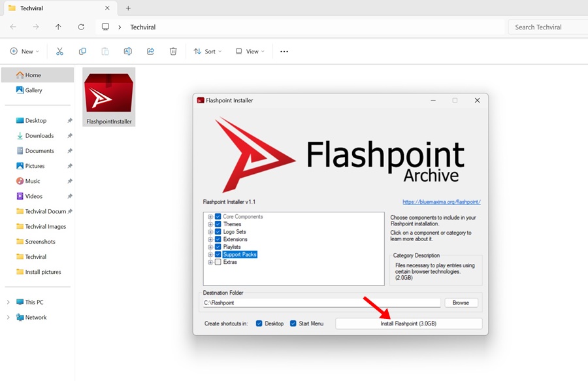The width and height of the screenshot is (588, 381).
Task: Minimize the Flashpoint Installer window
Action: (433, 100)
